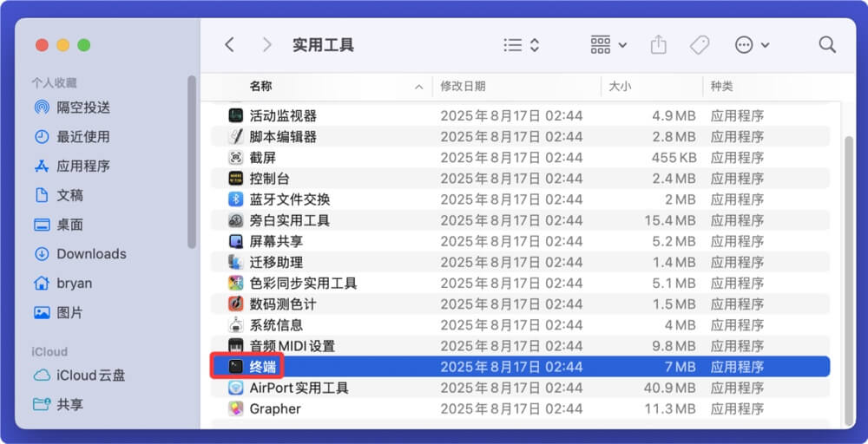Click the 15.4 MB size value
Viewport: 868px width, 444px height.
point(670,220)
